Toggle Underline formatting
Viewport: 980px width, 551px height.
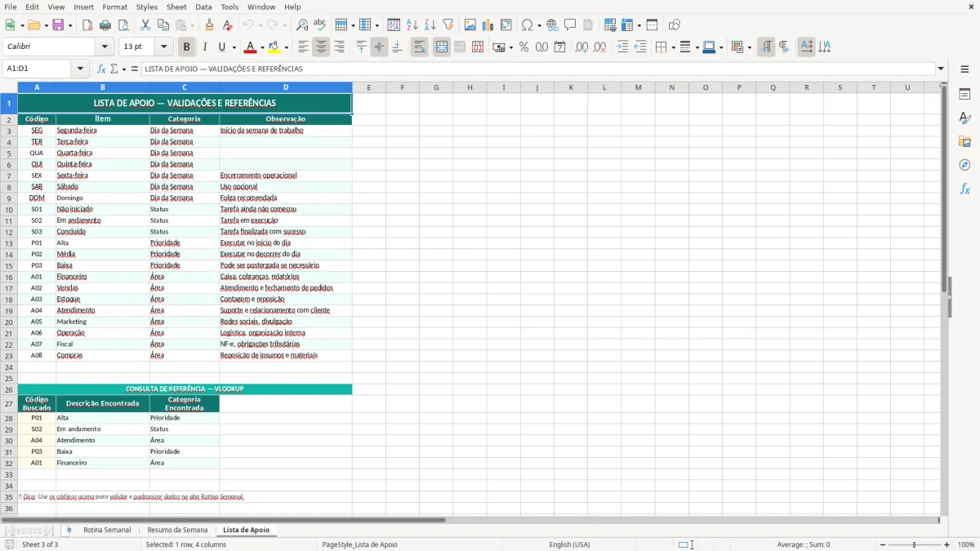[x=222, y=47]
